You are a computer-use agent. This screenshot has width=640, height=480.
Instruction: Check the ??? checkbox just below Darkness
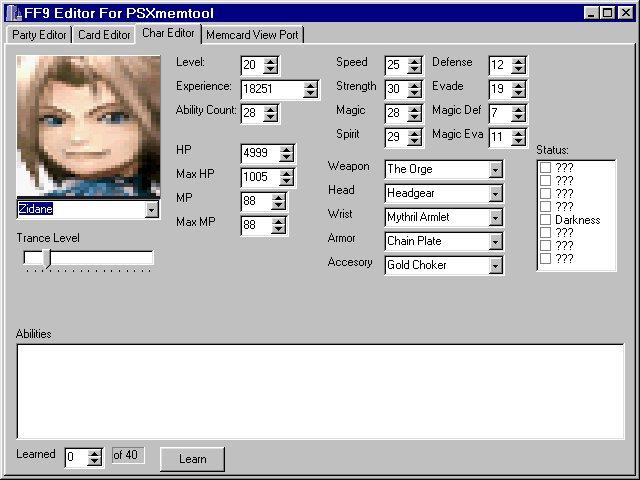[546, 233]
